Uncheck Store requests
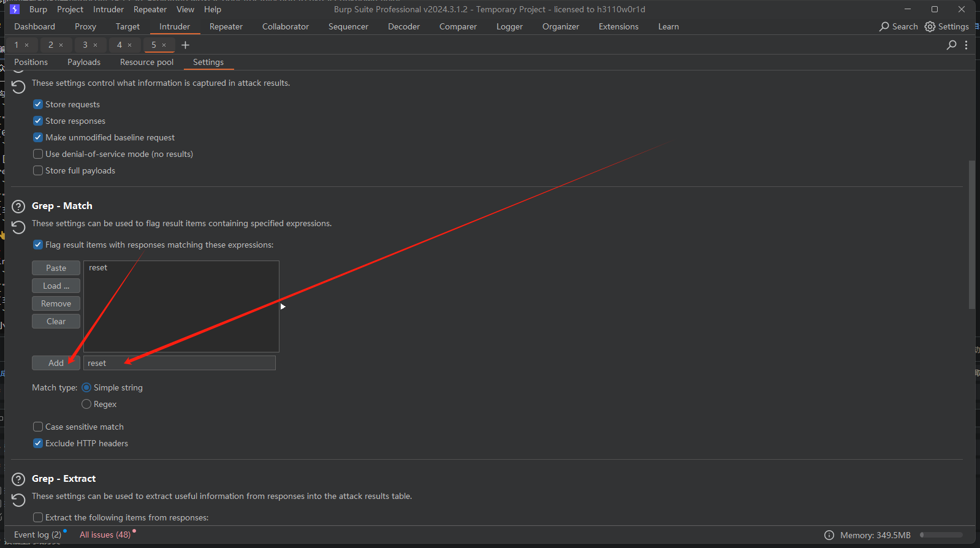Image resolution: width=980 pixels, height=548 pixels. pos(38,104)
